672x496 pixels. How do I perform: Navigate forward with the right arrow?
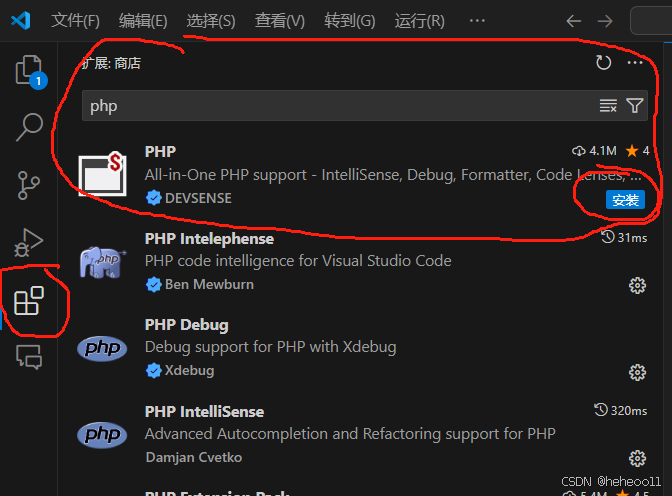coord(605,21)
